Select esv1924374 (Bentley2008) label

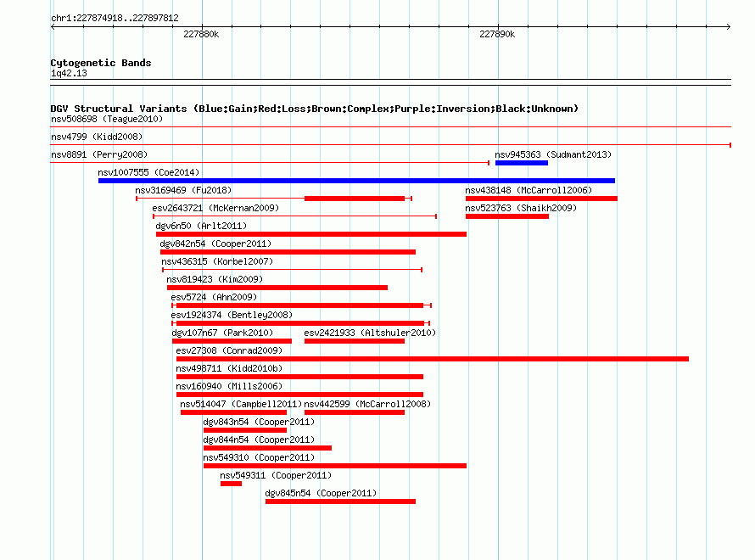click(x=232, y=315)
